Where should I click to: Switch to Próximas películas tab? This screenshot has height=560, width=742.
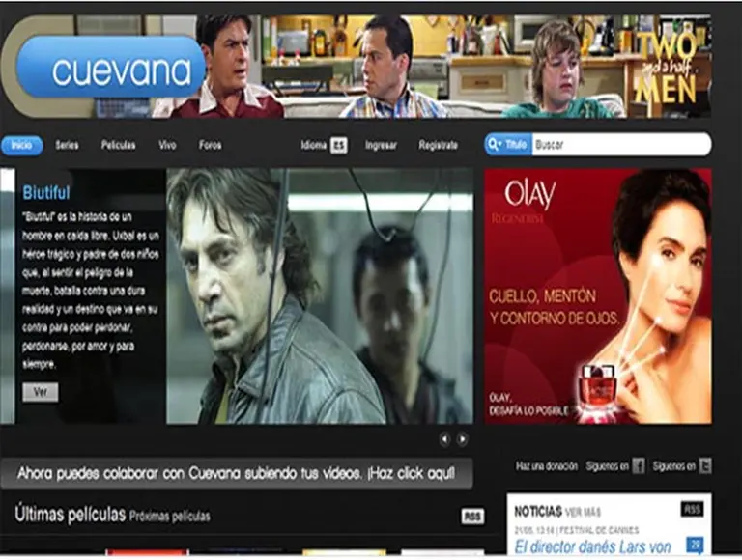tap(170, 517)
